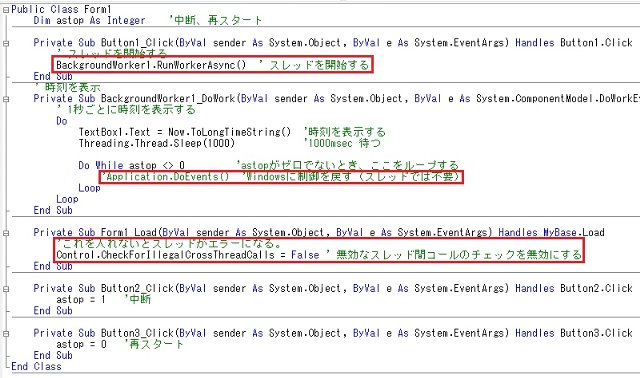Viewport: 640px width, 378px height.
Task: Place cursor on 'Dim astop As Integer'
Action: [89, 20]
